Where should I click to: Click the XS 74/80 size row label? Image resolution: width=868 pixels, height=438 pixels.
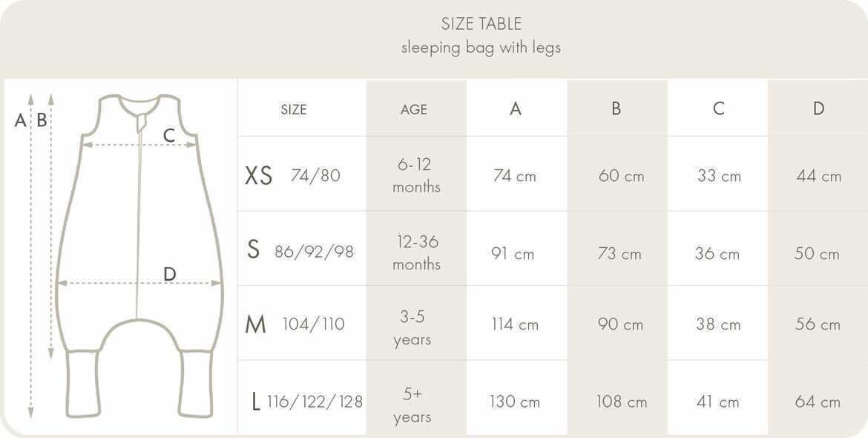click(292, 175)
